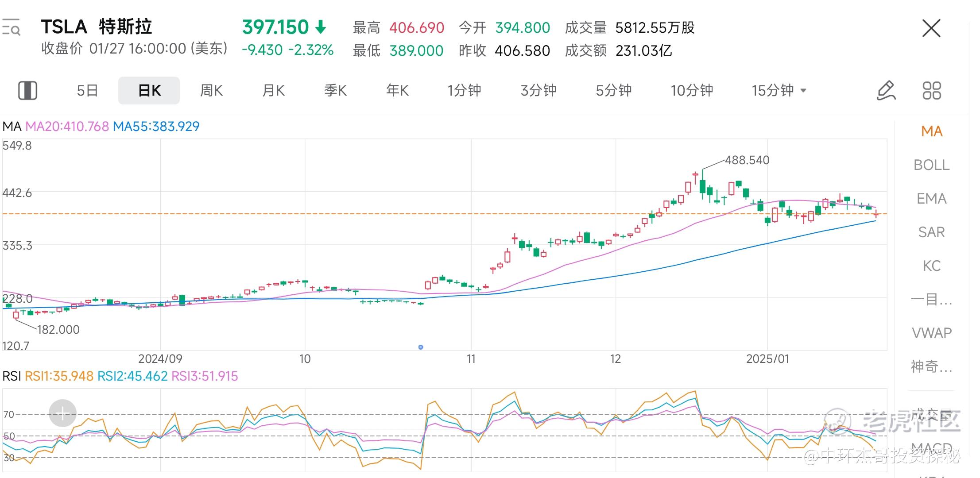Viewport: 980px width, 478px height.
Task: Close the TSLA chart view
Action: click(x=931, y=28)
